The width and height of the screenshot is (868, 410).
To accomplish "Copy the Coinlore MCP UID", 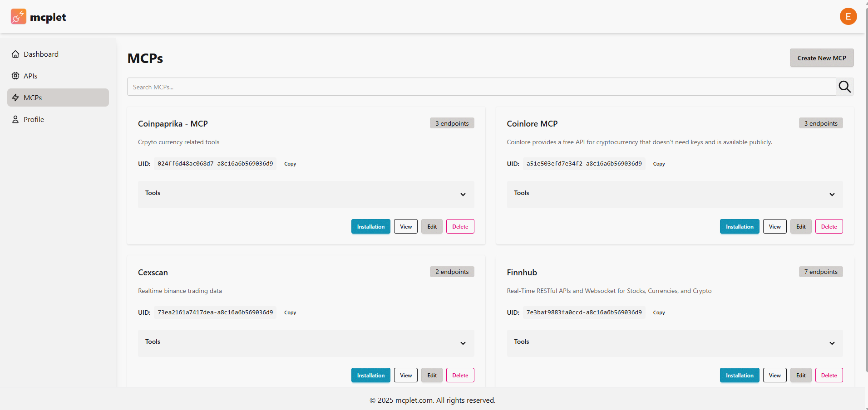I will [x=659, y=164].
